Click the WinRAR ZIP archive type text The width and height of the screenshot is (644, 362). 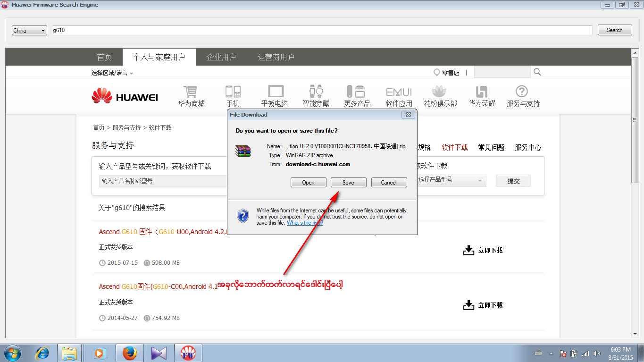coord(309,155)
